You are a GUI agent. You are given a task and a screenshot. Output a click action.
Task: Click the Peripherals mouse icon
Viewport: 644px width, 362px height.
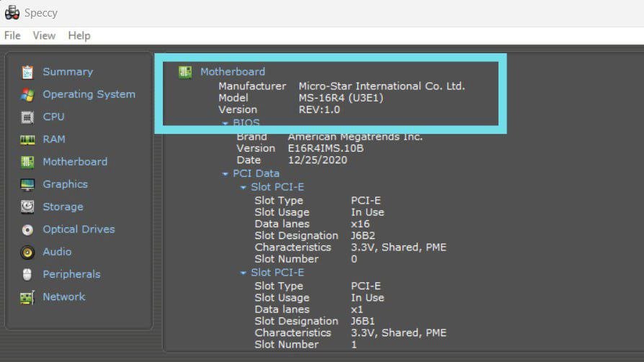point(27,275)
